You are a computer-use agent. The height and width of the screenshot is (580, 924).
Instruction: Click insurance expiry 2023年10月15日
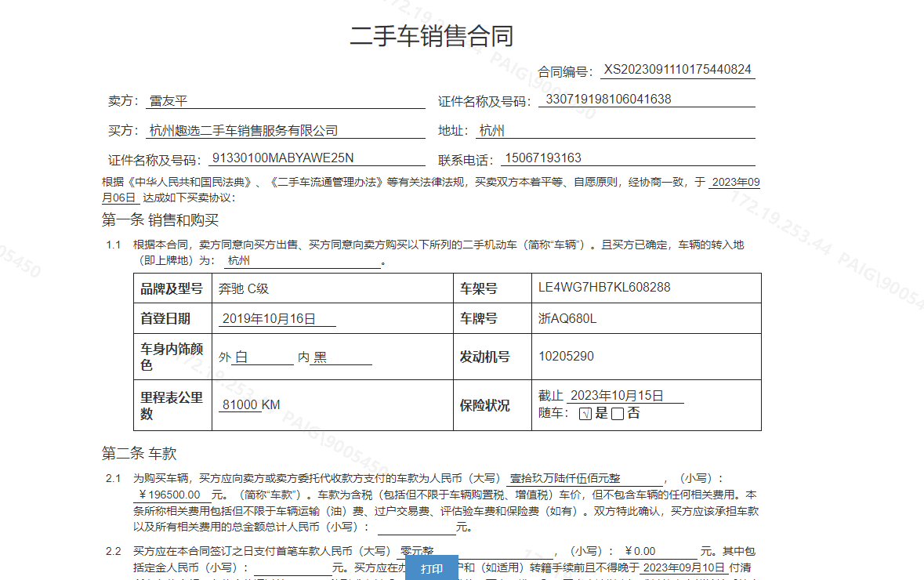[617, 396]
